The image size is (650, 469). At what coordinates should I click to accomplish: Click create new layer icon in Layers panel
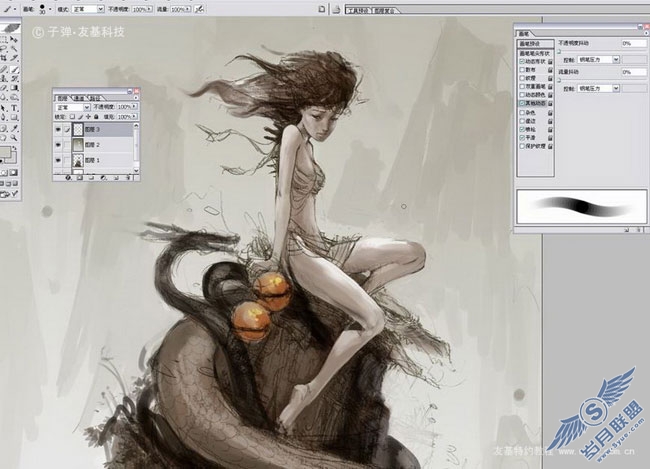[x=116, y=178]
